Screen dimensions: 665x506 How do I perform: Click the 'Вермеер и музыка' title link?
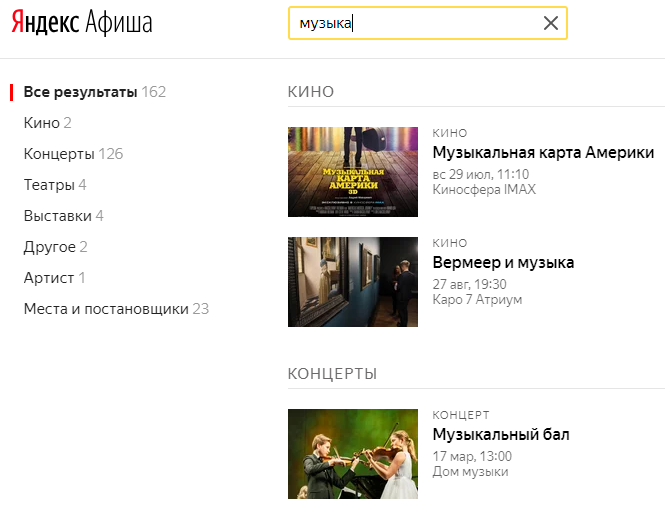(503, 263)
